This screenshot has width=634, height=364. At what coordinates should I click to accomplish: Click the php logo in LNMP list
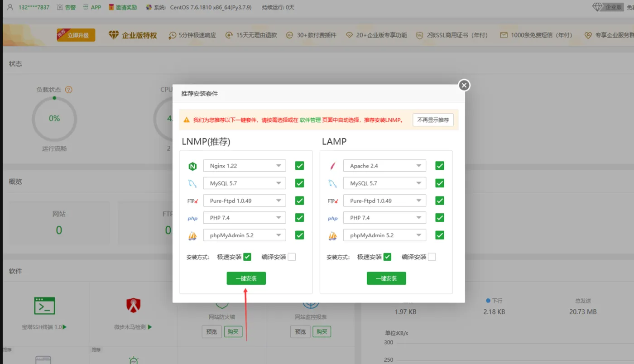pyautogui.click(x=192, y=218)
